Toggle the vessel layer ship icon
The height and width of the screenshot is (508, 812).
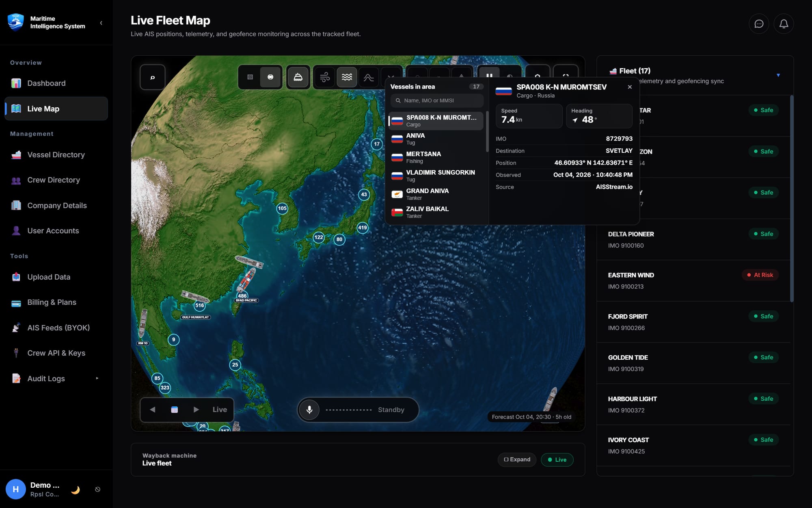coord(298,77)
